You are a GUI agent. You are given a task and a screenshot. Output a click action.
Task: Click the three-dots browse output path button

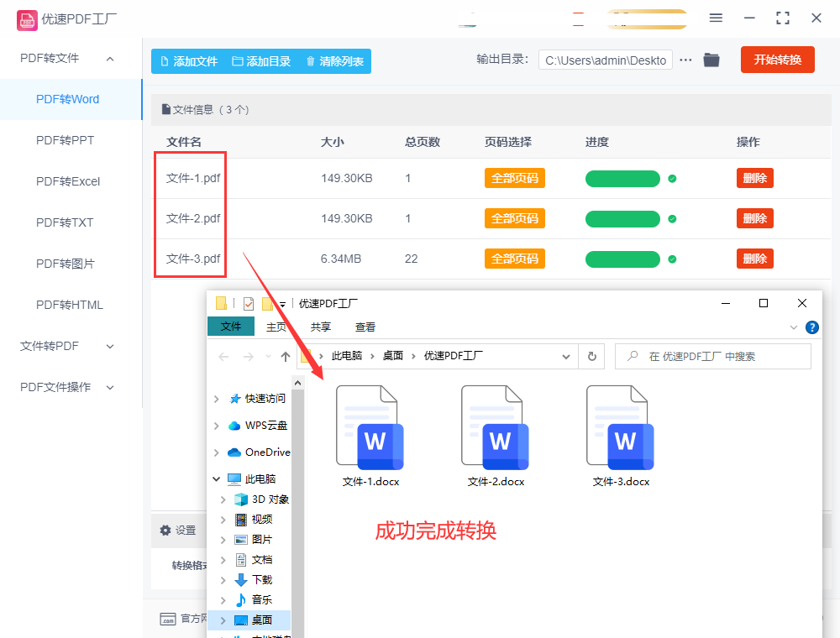(685, 60)
